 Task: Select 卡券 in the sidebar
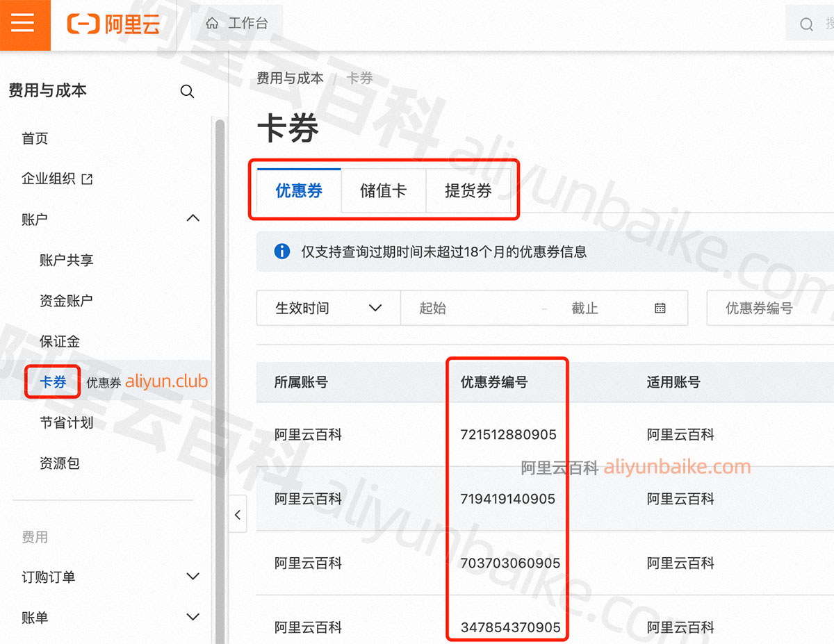[x=53, y=382]
